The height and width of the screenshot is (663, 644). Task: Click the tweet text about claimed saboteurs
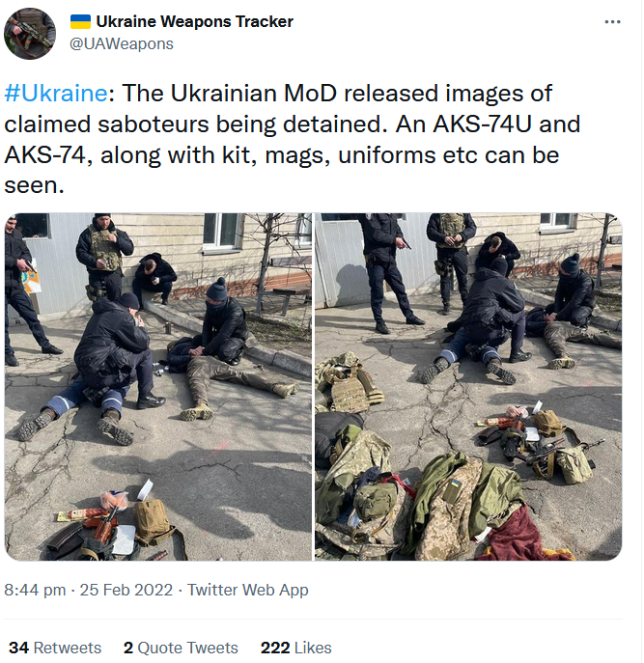pos(292,139)
